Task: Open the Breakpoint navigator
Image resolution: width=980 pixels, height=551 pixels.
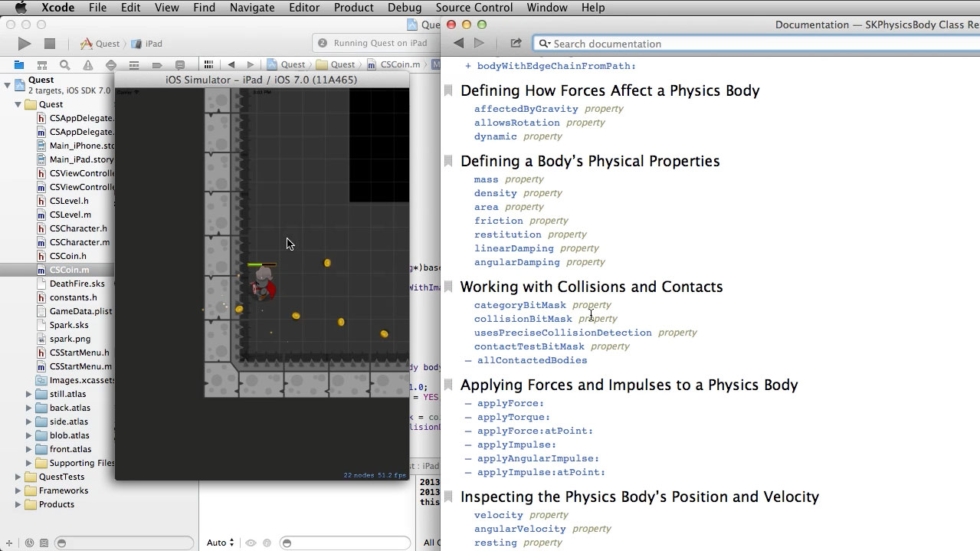Action: click(x=157, y=65)
